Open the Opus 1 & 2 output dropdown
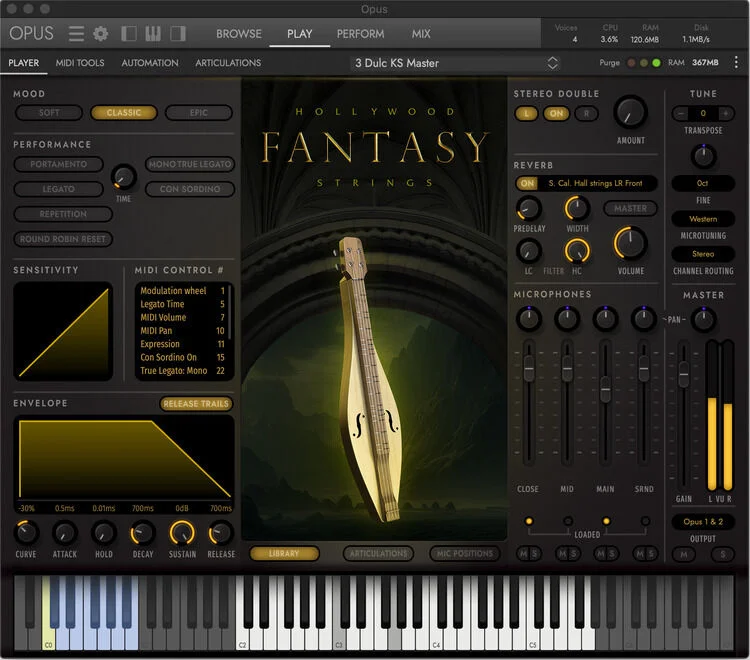750x660 pixels. (703, 522)
